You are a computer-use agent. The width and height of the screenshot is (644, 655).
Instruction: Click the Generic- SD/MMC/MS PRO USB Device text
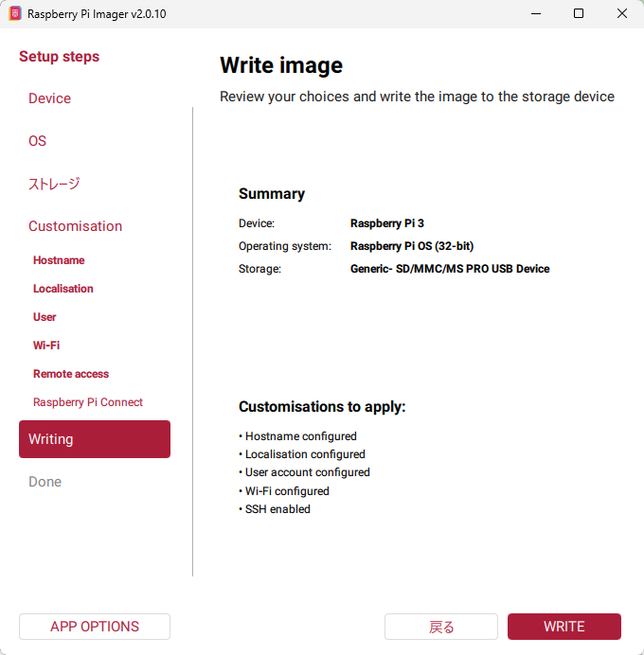(x=450, y=269)
